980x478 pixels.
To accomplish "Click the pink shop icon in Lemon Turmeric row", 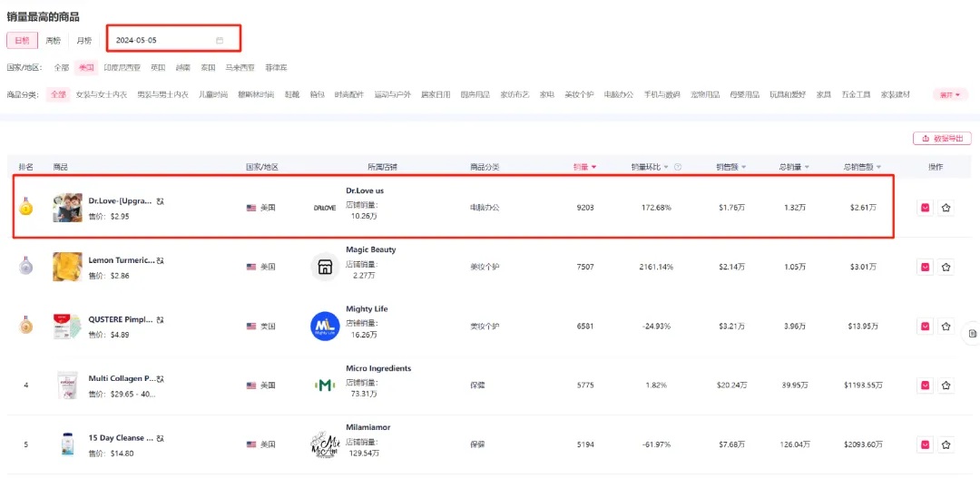I will [925, 267].
